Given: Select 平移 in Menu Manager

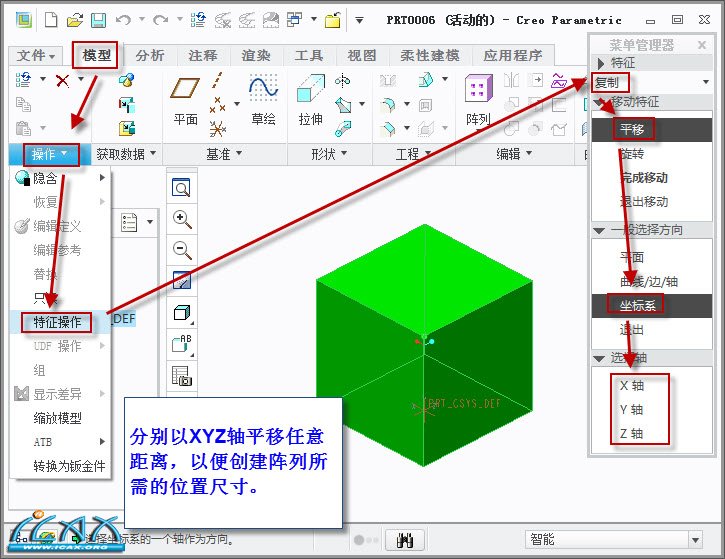Looking at the screenshot, I should click(632, 129).
